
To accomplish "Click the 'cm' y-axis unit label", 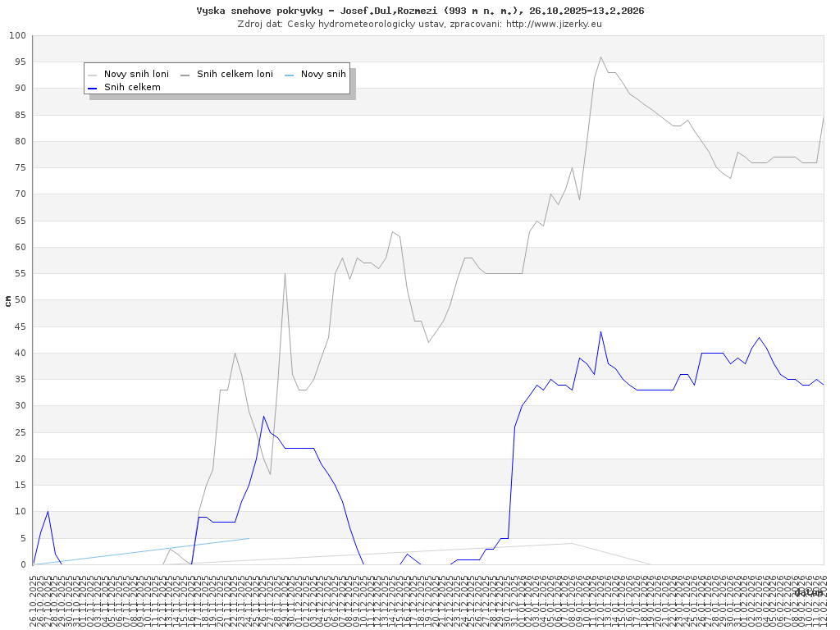I will click(x=8, y=301).
